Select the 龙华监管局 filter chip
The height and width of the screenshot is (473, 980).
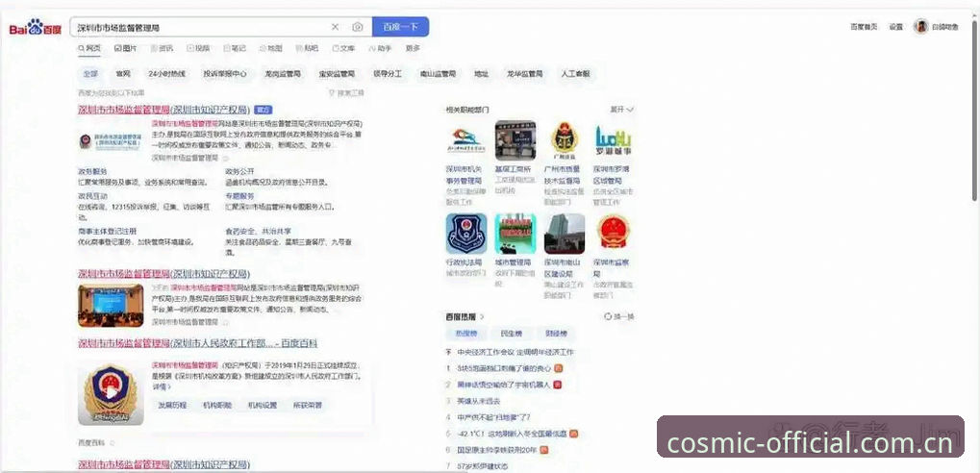tap(525, 74)
